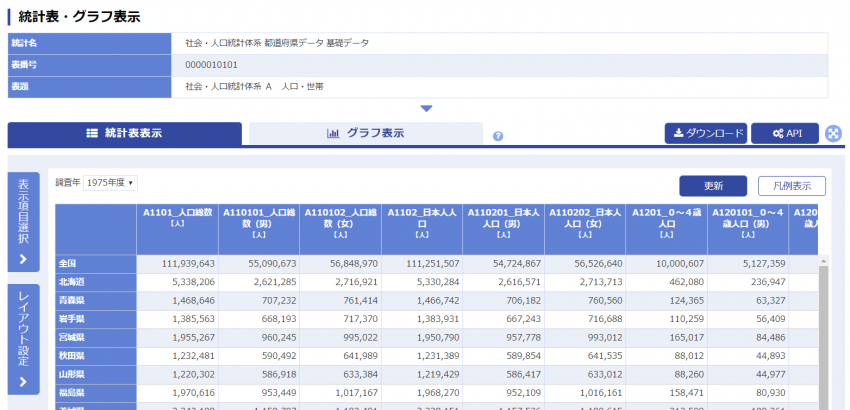Click cell value 1,219,429
Viewport: 850px width, 410px height.
click(x=438, y=375)
